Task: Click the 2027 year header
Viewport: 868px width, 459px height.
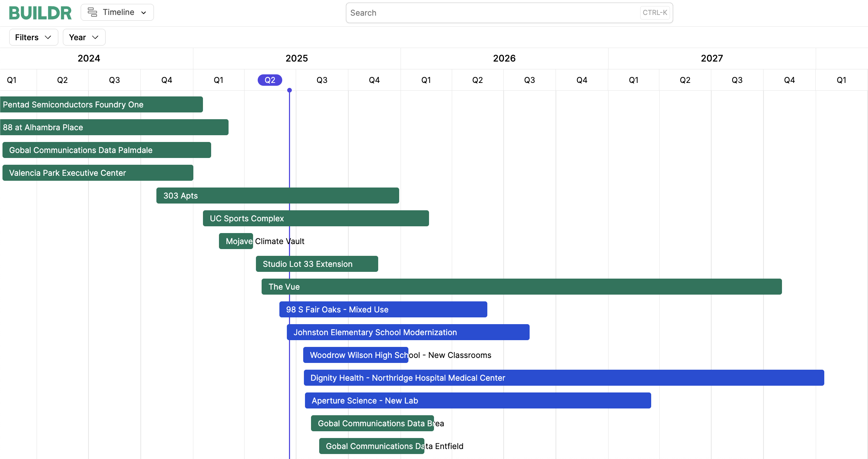Action: click(712, 58)
